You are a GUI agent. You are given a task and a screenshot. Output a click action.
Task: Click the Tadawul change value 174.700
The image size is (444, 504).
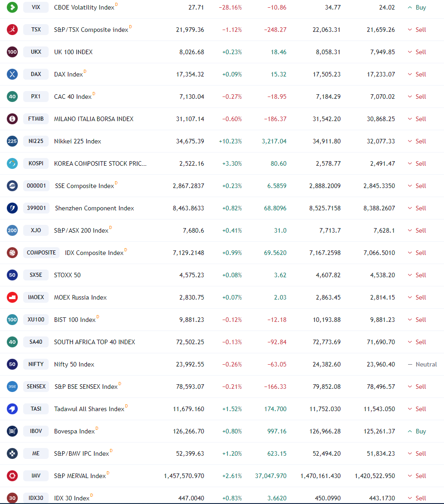coord(275,409)
